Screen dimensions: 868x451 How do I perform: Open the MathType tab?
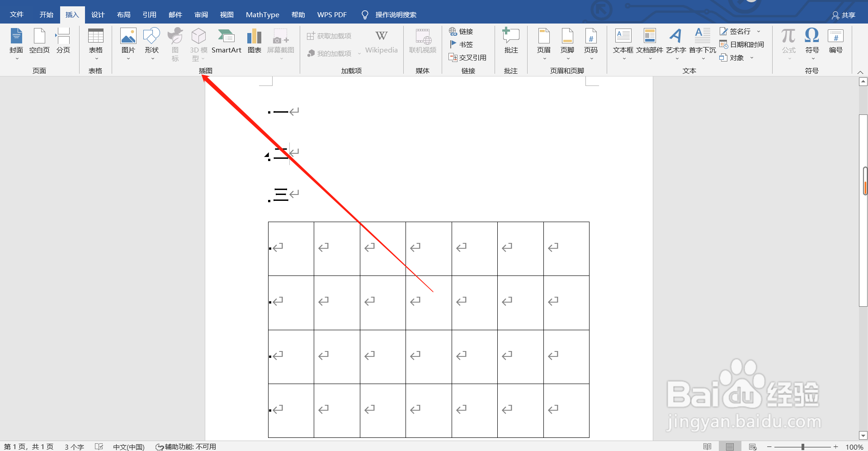(263, 15)
